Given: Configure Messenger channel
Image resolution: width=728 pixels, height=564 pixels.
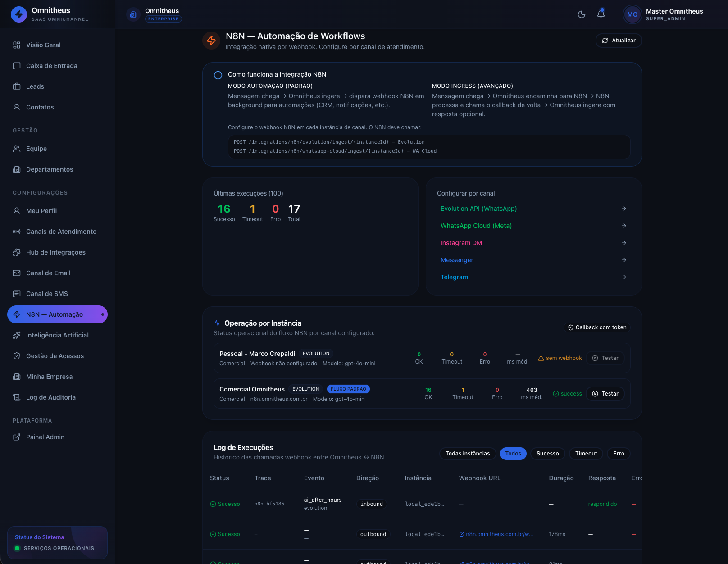Looking at the screenshot, I should coord(533,260).
